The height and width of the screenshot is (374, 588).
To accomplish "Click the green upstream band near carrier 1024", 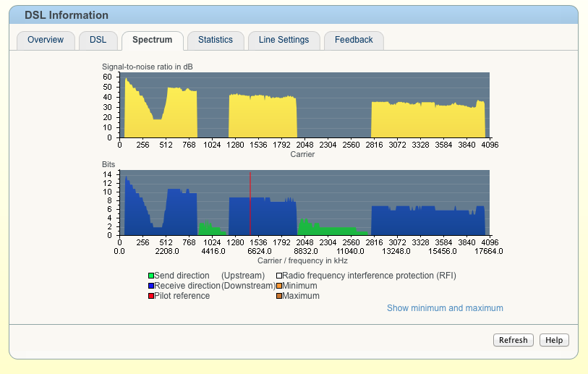I will coord(212,229).
